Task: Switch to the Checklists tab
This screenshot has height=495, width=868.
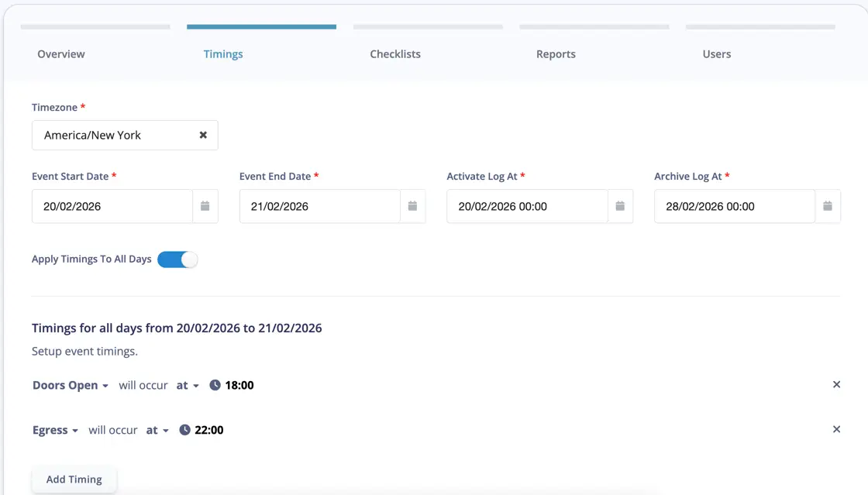Action: coord(395,53)
